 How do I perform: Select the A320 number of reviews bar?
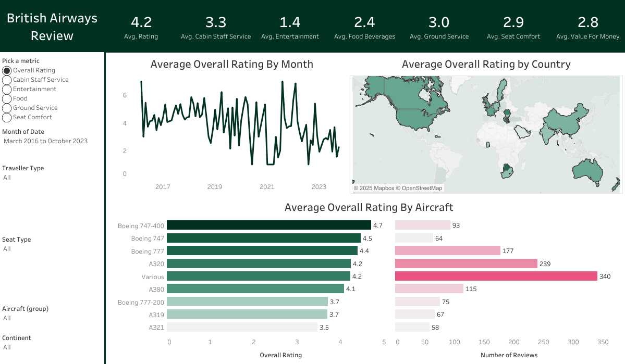[466, 264]
